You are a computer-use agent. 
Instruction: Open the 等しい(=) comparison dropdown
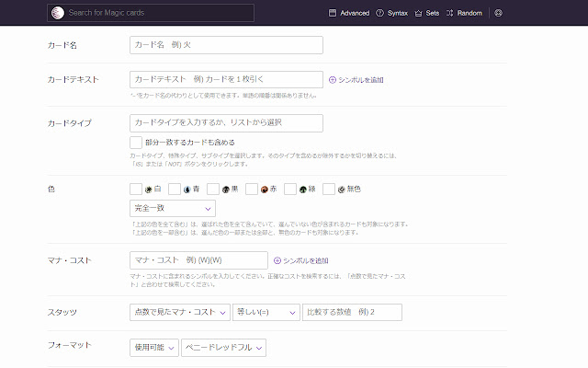266,313
